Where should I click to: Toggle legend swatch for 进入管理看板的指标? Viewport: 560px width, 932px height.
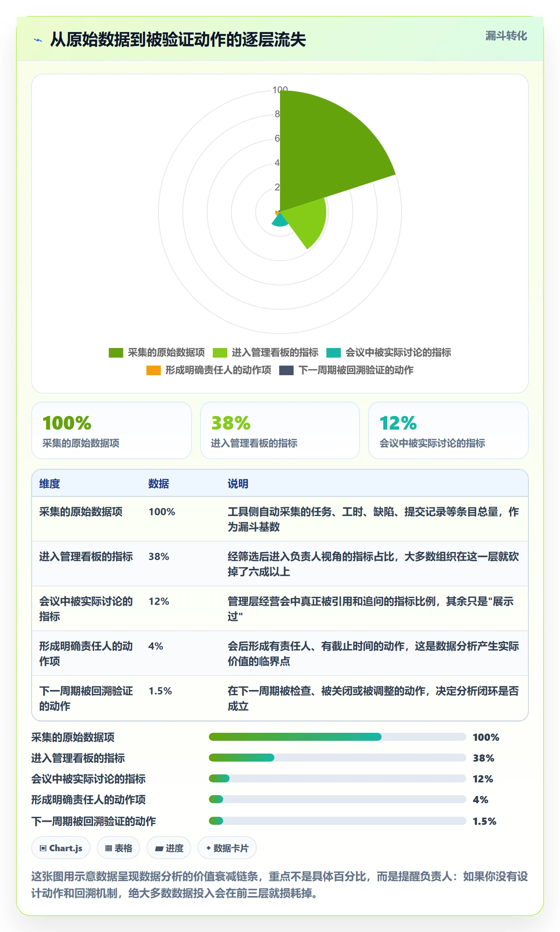(x=220, y=353)
